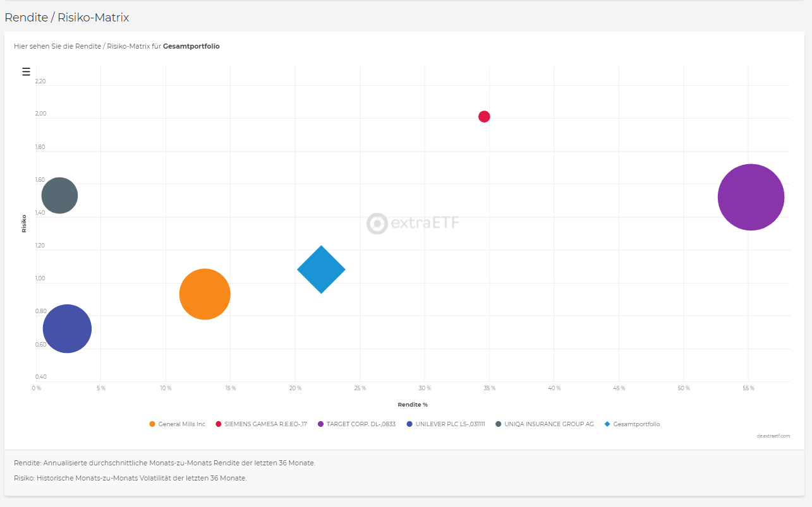Viewport: 812px width, 507px height.
Task: Click the dark blue Unilever bubble
Action: tap(67, 329)
